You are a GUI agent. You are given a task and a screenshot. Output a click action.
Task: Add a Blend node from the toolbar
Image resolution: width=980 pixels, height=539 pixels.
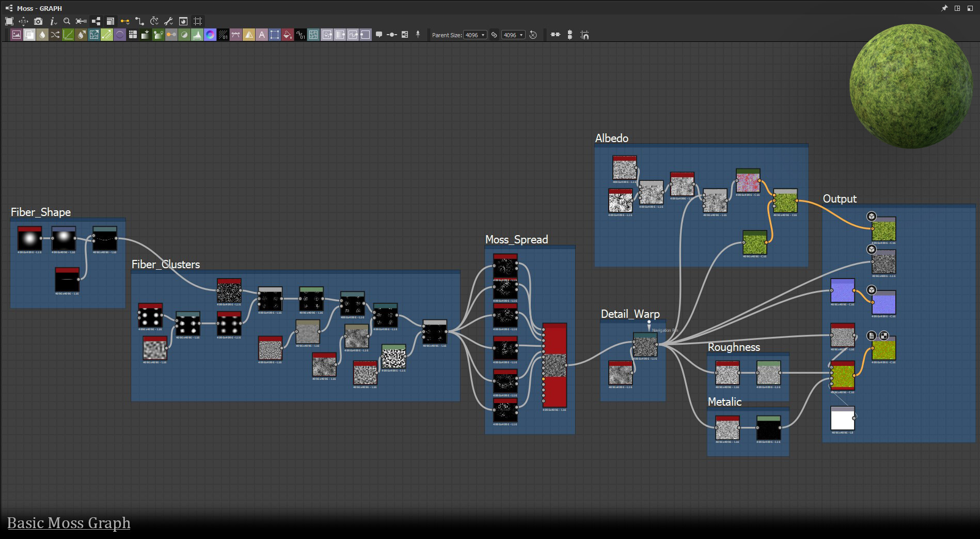tap(29, 35)
